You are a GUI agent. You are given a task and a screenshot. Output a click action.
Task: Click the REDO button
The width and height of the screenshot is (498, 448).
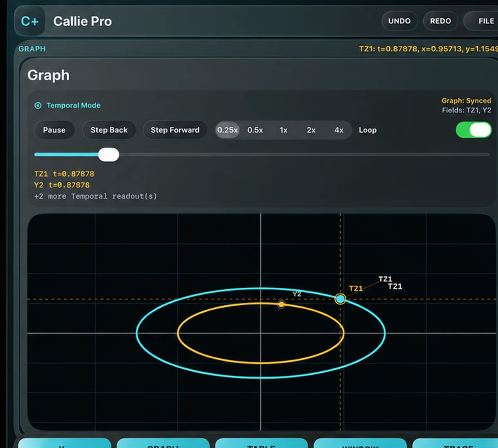pyautogui.click(x=440, y=21)
